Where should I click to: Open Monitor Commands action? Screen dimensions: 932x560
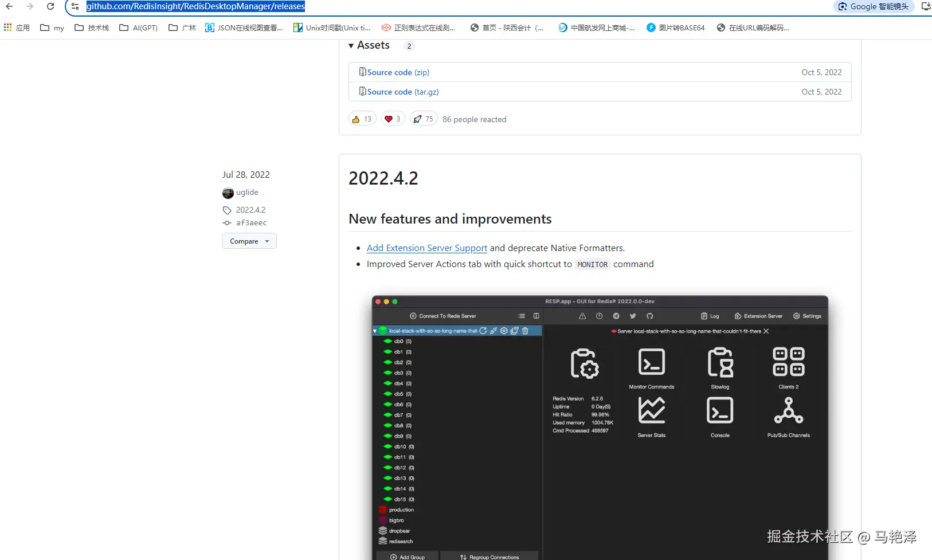click(652, 369)
